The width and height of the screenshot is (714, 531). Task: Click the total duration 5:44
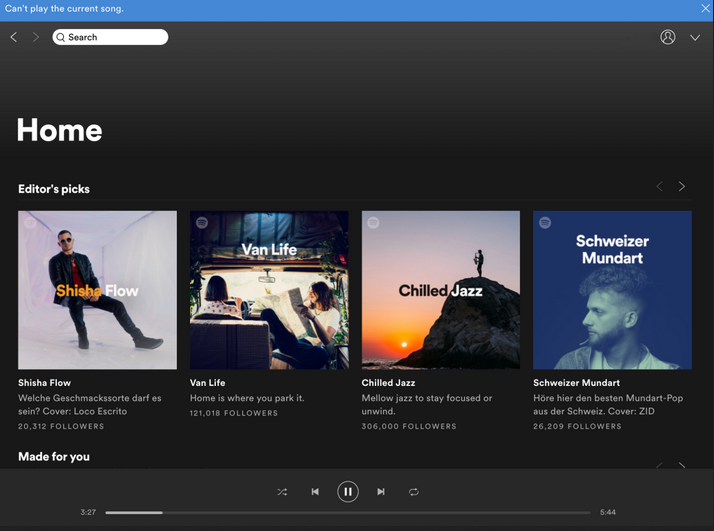pos(607,512)
